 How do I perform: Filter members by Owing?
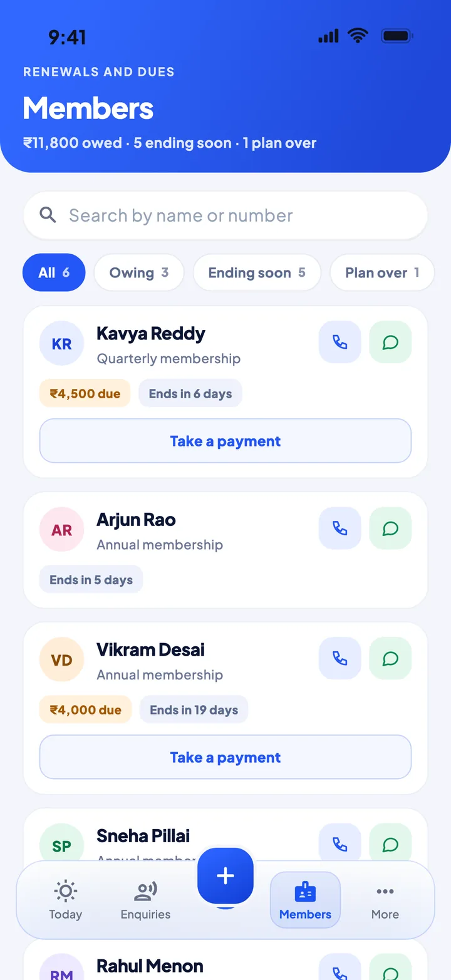pyautogui.click(x=139, y=272)
